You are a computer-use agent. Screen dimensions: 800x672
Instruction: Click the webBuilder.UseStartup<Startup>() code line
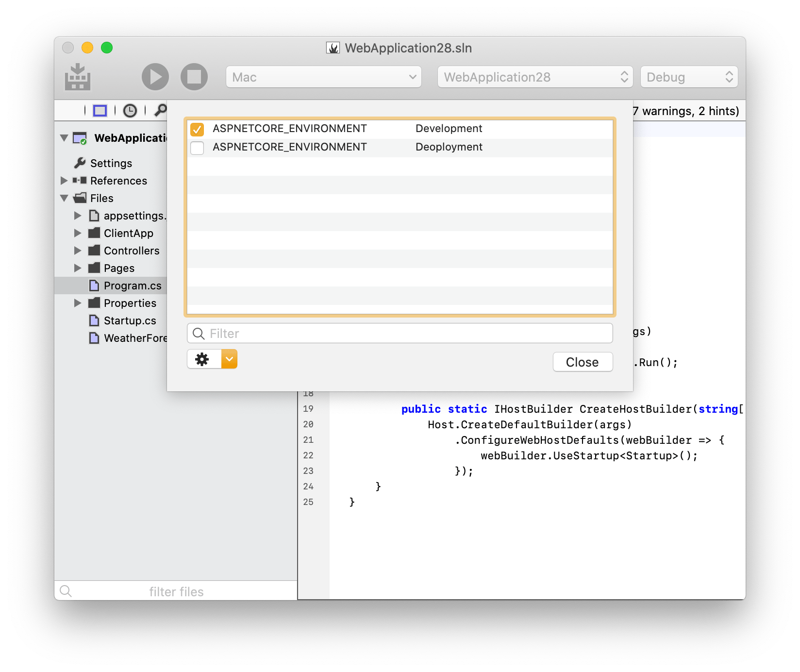tap(589, 456)
